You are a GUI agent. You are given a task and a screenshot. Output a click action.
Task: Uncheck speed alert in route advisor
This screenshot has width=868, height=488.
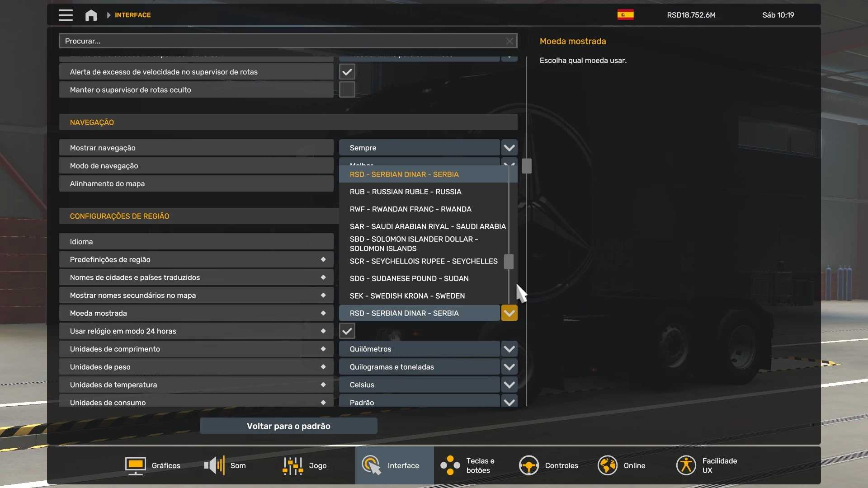coord(347,72)
